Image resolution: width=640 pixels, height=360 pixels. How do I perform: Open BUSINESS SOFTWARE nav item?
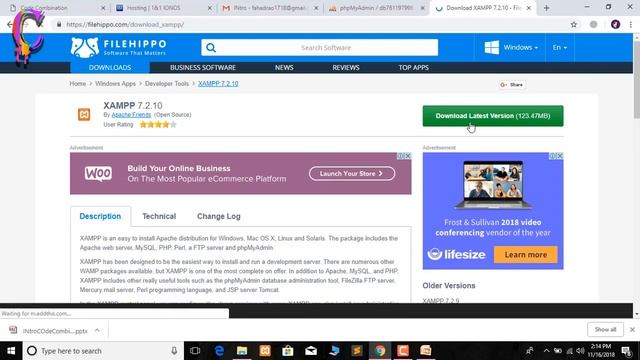pyautogui.click(x=203, y=67)
